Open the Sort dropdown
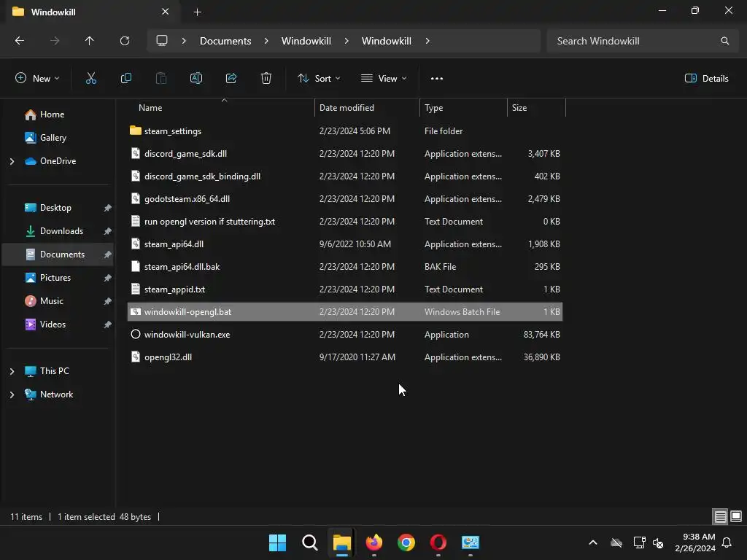 319,79
